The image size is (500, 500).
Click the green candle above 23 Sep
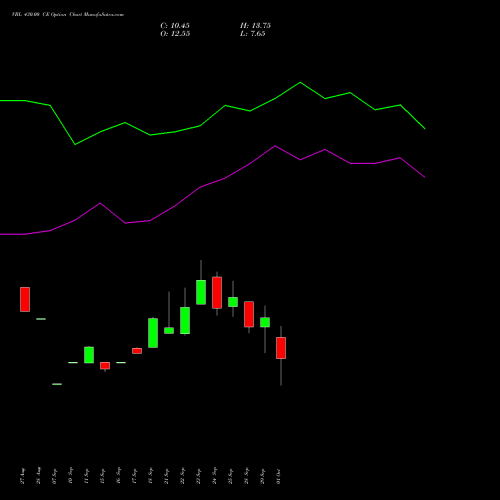(201, 292)
